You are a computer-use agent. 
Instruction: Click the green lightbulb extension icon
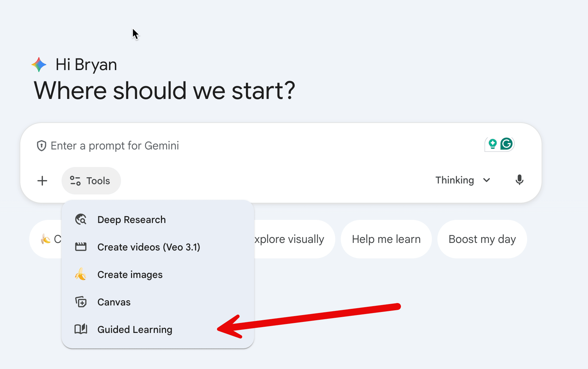[x=492, y=144]
